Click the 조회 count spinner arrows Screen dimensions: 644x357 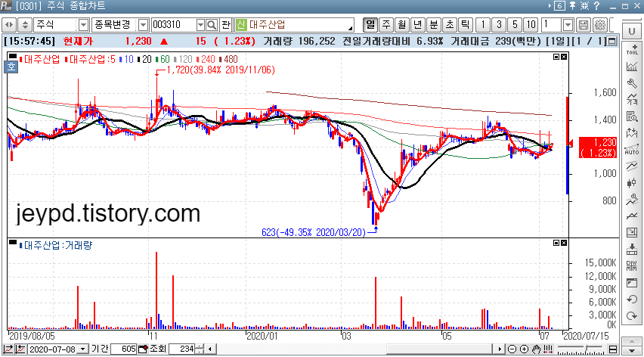[x=200, y=349]
